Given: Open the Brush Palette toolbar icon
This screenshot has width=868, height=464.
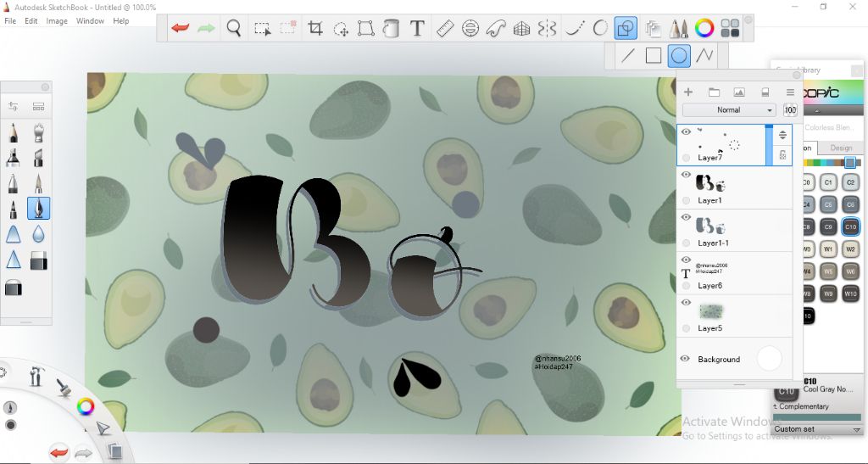Looking at the screenshot, I should coord(679,28).
